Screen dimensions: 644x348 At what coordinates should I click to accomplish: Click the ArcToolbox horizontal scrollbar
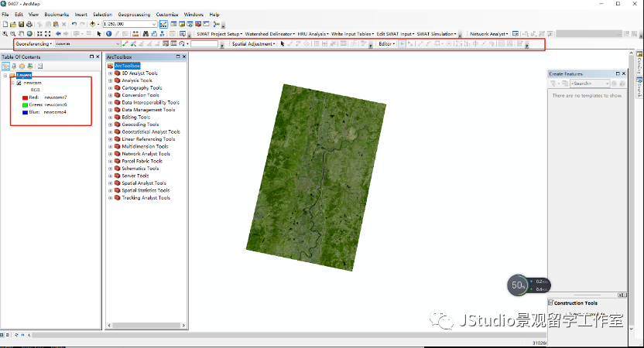(x=146, y=325)
